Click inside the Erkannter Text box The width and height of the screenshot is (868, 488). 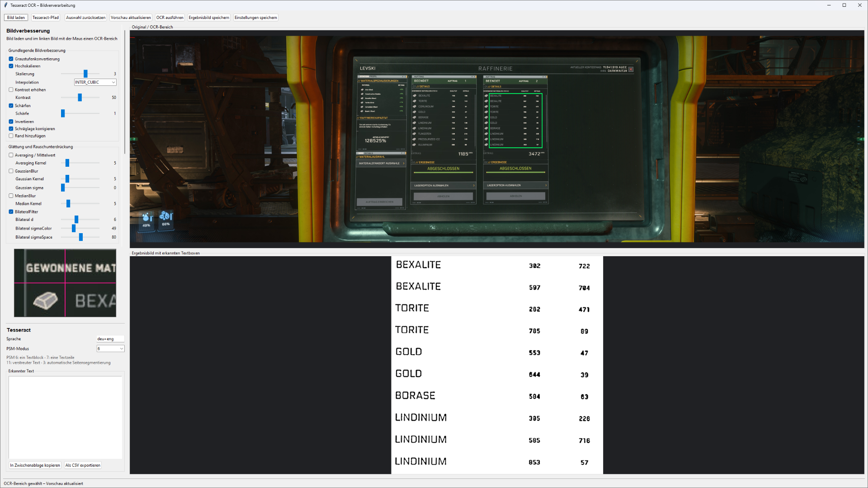click(x=65, y=418)
